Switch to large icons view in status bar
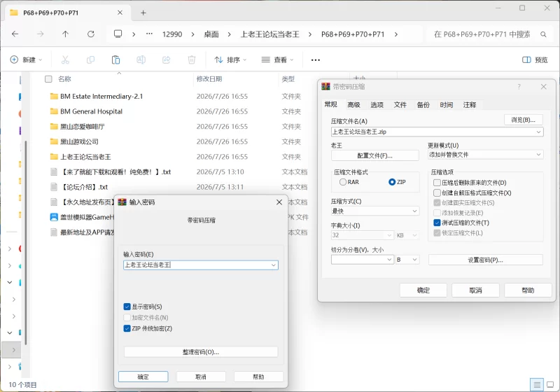This screenshot has width=560, height=392. tap(550, 384)
